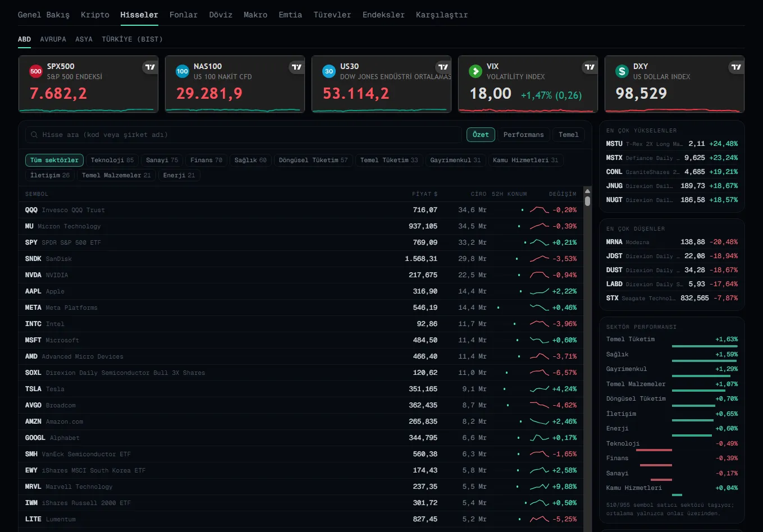
Task: Switch to the TÜRKİYE (BIST) region tab
Action: [x=132, y=39]
